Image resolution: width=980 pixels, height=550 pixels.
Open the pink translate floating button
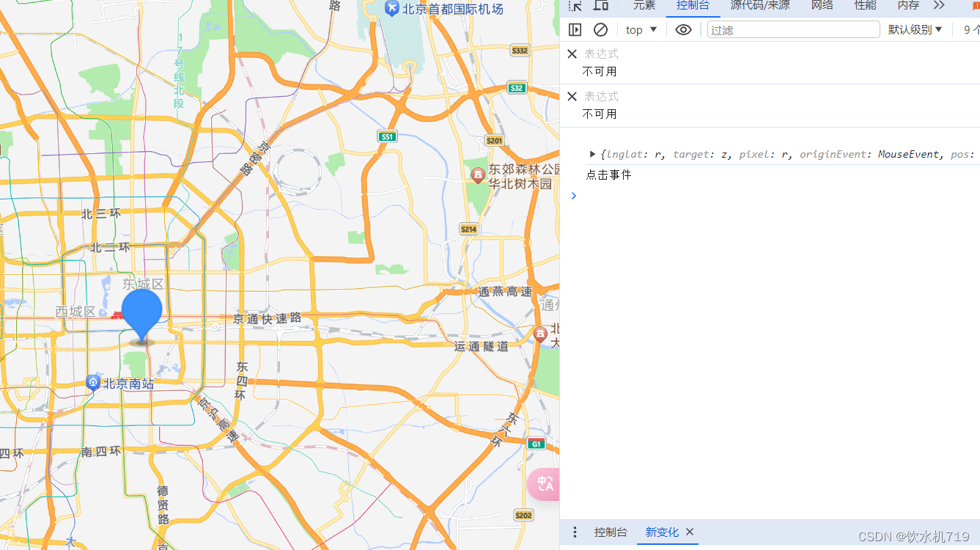point(544,484)
